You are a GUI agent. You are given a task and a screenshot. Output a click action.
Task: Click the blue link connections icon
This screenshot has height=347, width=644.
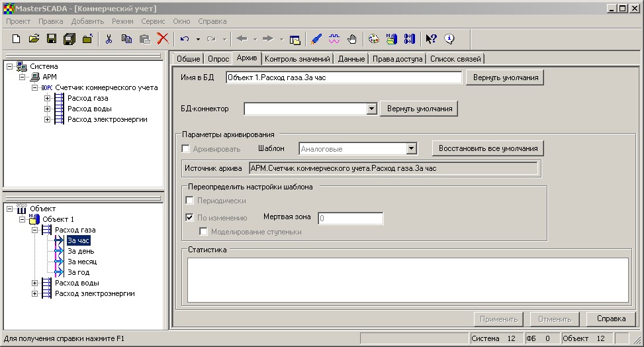point(410,39)
